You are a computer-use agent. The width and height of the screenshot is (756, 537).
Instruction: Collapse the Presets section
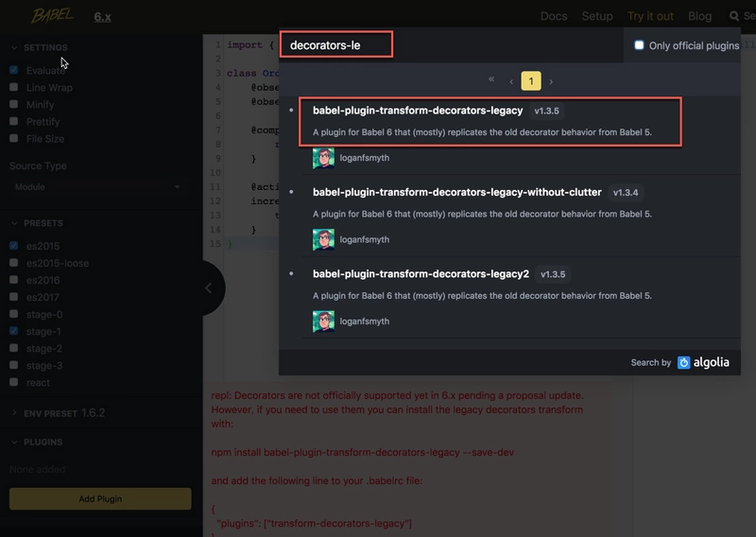(x=37, y=223)
